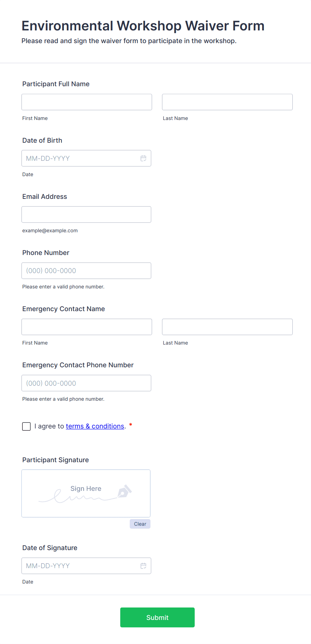
Task: Click Emergency Contact Phone Number field
Action: coord(86,383)
